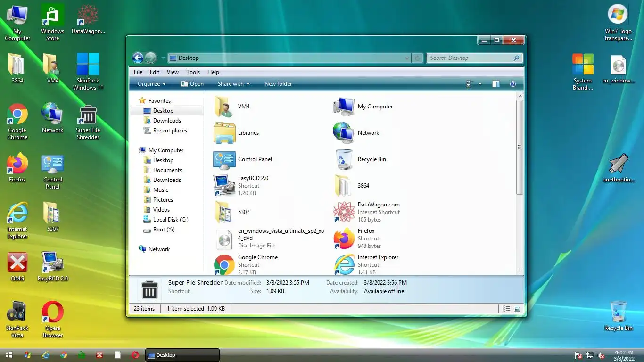Open the Edit menu
Image resolution: width=644 pixels, height=362 pixels.
(x=155, y=72)
